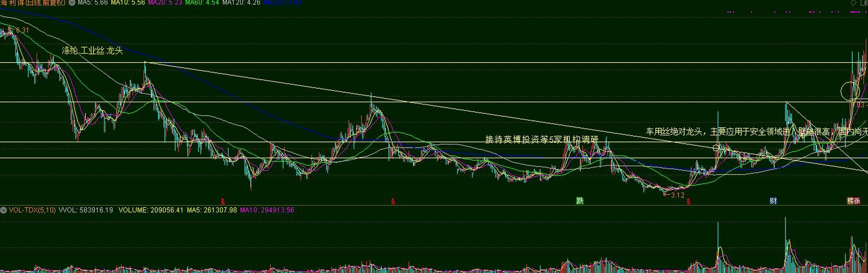Select the MA60: 4.54 label
The height and width of the screenshot is (273, 868).
202,3
